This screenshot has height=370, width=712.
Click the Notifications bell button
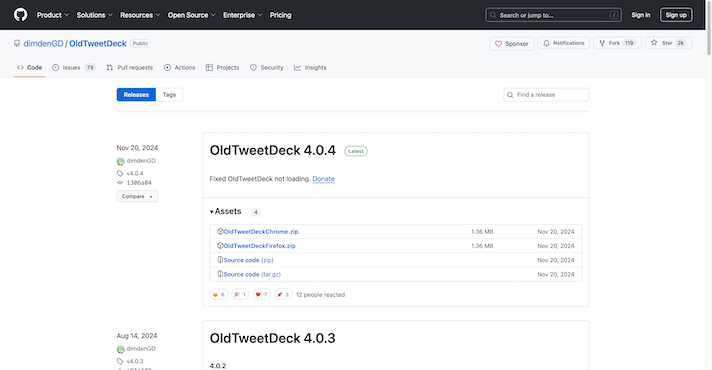click(x=564, y=43)
